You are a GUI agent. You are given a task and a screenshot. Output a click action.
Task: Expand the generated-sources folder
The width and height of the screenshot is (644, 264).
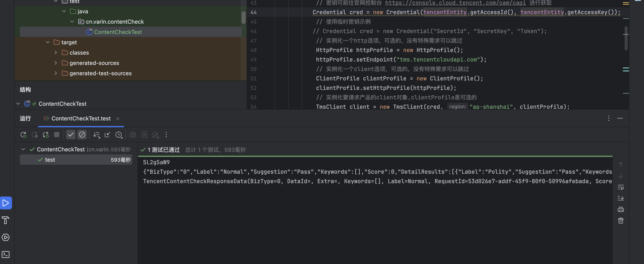pyautogui.click(x=56, y=63)
